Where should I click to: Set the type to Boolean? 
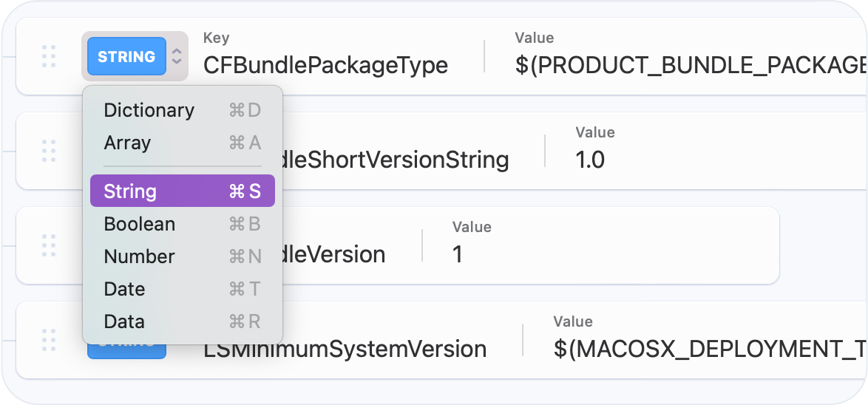140,224
